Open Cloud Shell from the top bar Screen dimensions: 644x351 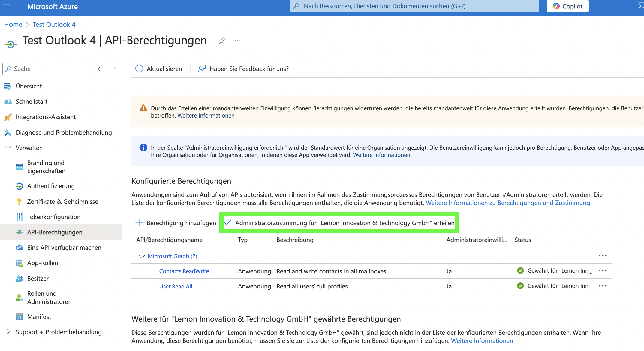640,6
